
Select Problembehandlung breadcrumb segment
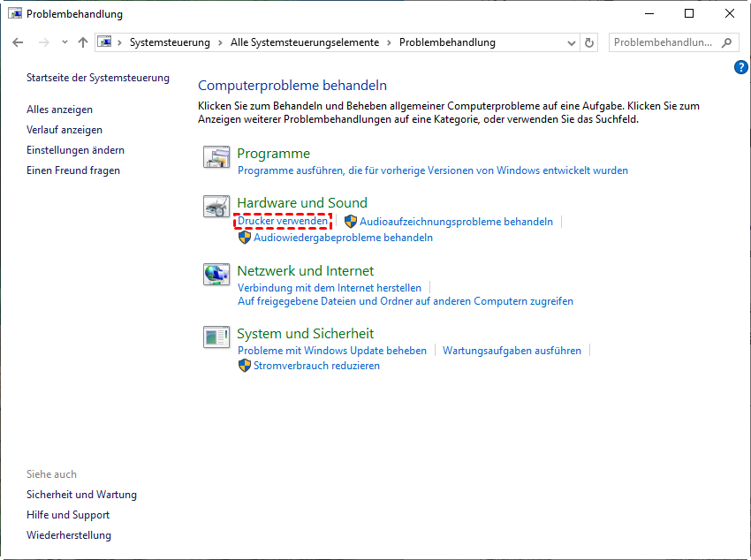447,42
